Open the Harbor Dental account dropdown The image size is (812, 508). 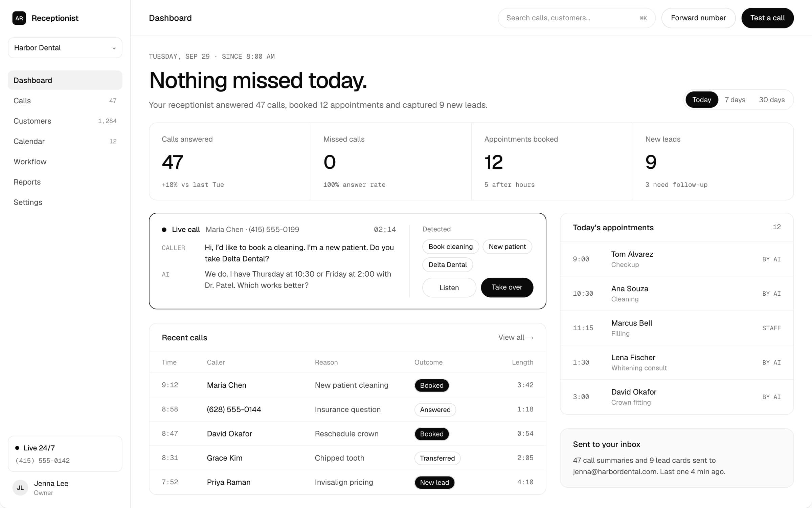point(65,48)
